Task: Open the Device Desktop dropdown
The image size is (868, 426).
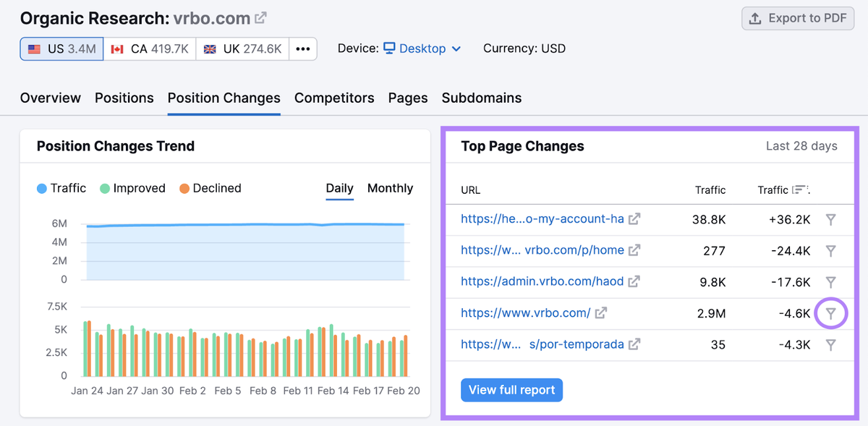Action: [422, 48]
